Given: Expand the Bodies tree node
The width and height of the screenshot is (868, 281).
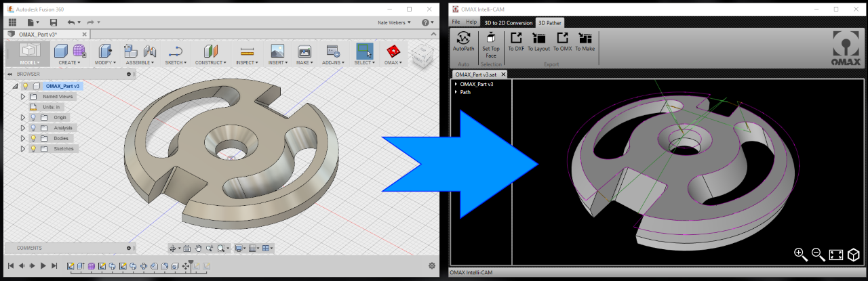Looking at the screenshot, I should pos(23,138).
